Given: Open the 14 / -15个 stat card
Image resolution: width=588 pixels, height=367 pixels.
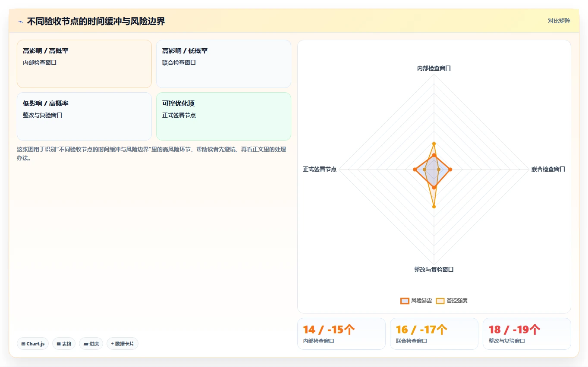Looking at the screenshot, I should pyautogui.click(x=341, y=334).
